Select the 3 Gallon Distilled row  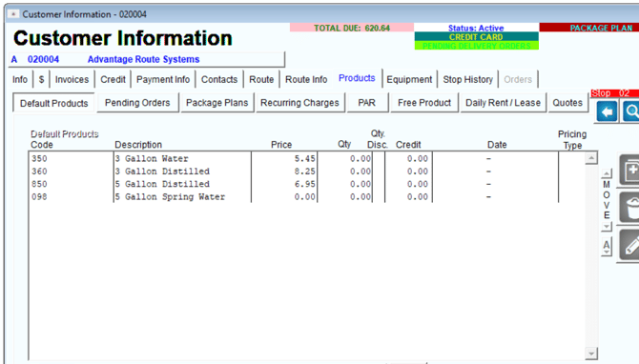tap(307, 172)
